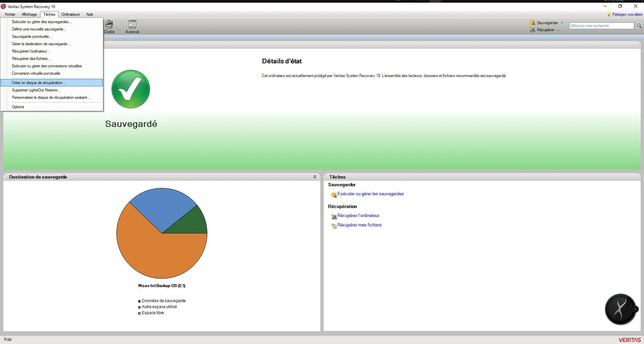Choose Personnaliser le disque de récupération existant
This screenshot has width=644, height=344.
pyautogui.click(x=52, y=97)
